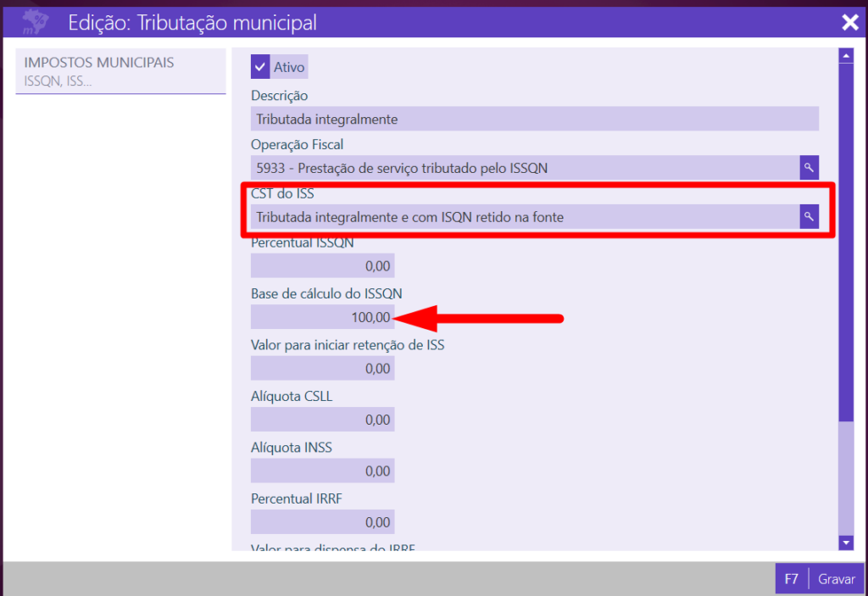
Task: Click search icon for Operação Fiscal
Action: 809,168
